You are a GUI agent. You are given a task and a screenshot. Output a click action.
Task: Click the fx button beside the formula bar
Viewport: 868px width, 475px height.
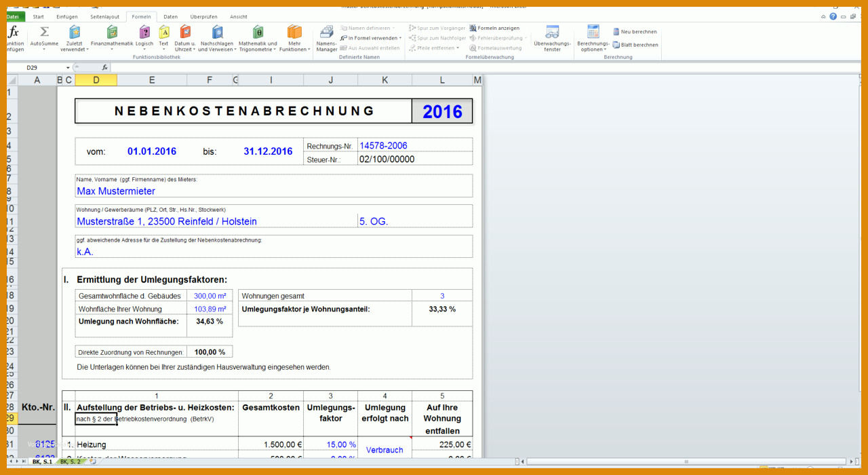105,68
